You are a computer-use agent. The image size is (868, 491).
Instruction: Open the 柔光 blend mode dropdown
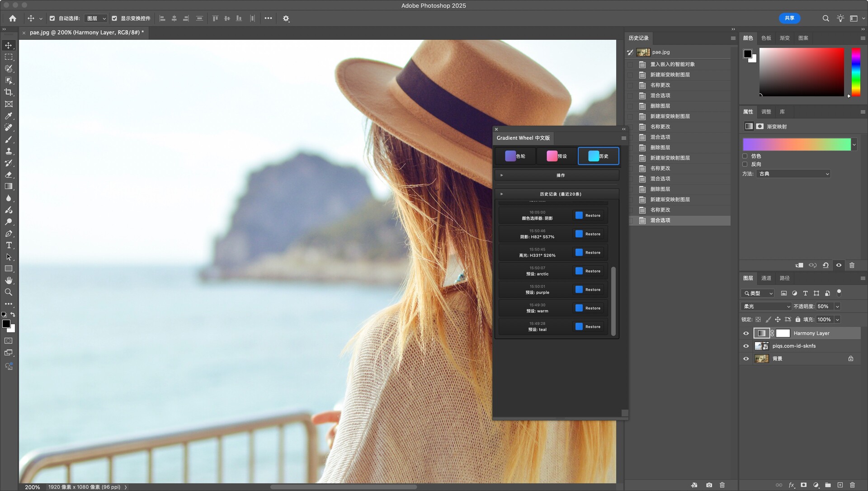766,306
